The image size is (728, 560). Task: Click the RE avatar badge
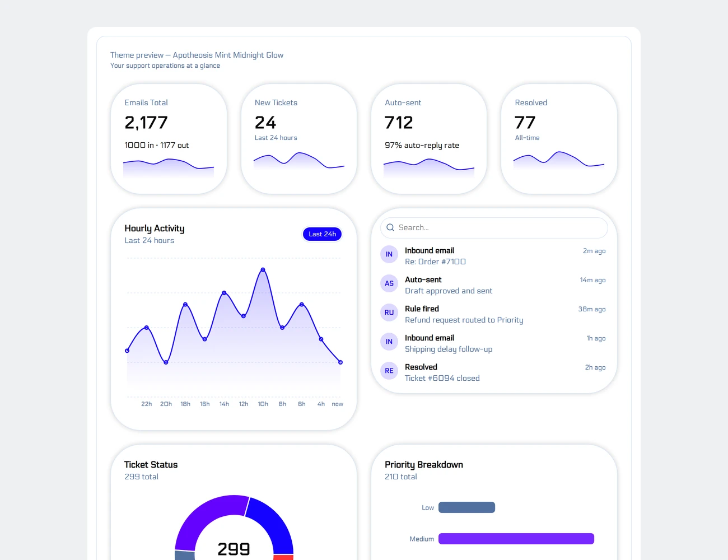coord(389,371)
